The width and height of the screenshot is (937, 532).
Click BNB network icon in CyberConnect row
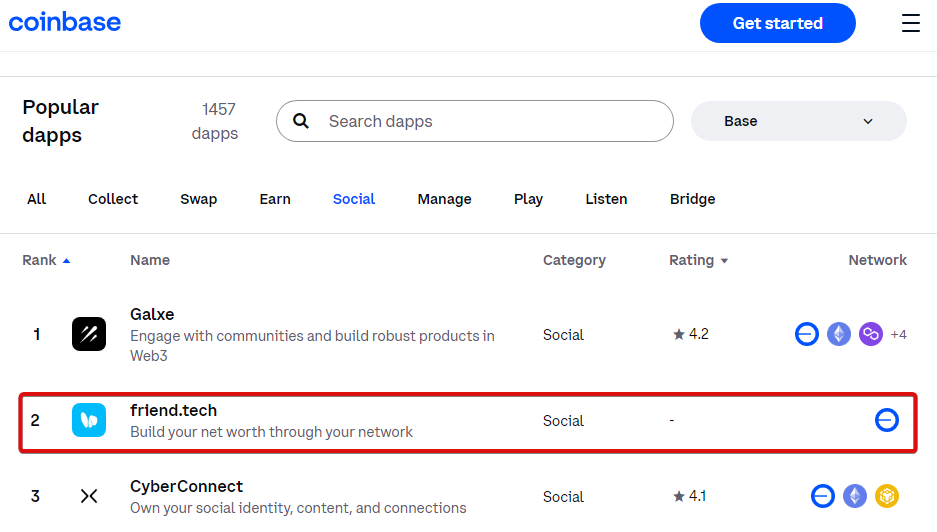887,496
